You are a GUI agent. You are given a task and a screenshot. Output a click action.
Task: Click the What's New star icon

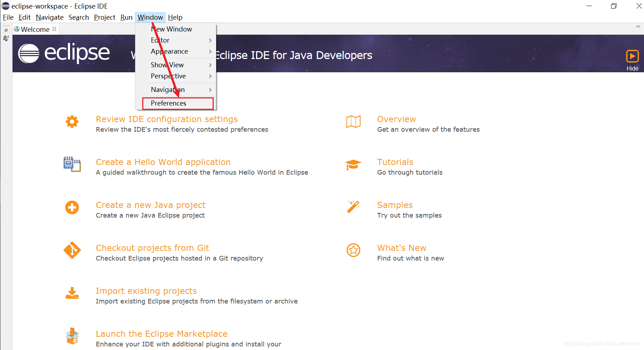353,250
